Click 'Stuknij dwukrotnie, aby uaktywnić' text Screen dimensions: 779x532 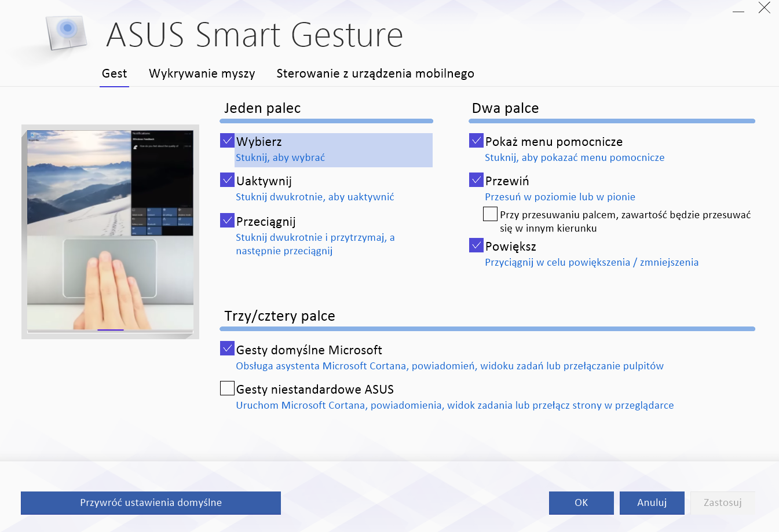click(315, 197)
